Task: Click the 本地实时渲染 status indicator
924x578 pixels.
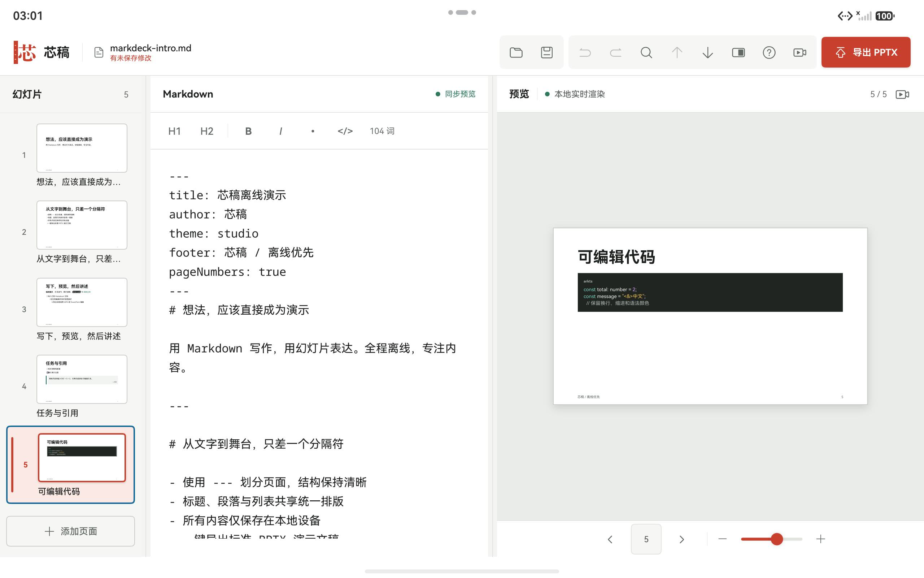Action: click(575, 94)
